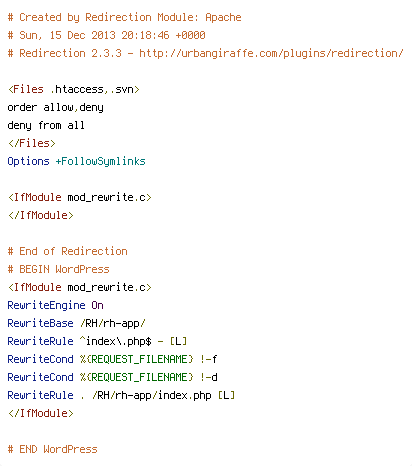Click the '# BEGIN WordPress' comment
412x466 pixels.
pos(58,269)
